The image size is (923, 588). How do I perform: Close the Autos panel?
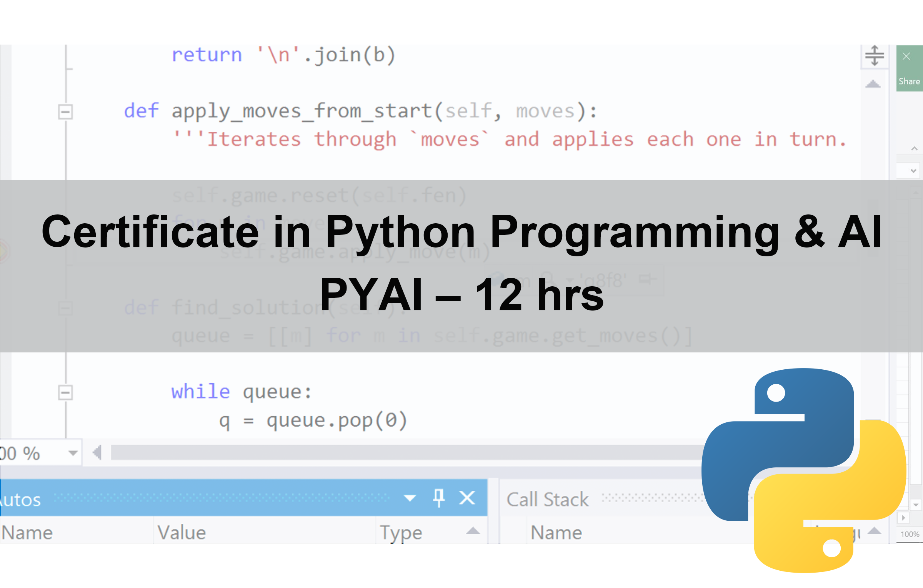point(467,498)
